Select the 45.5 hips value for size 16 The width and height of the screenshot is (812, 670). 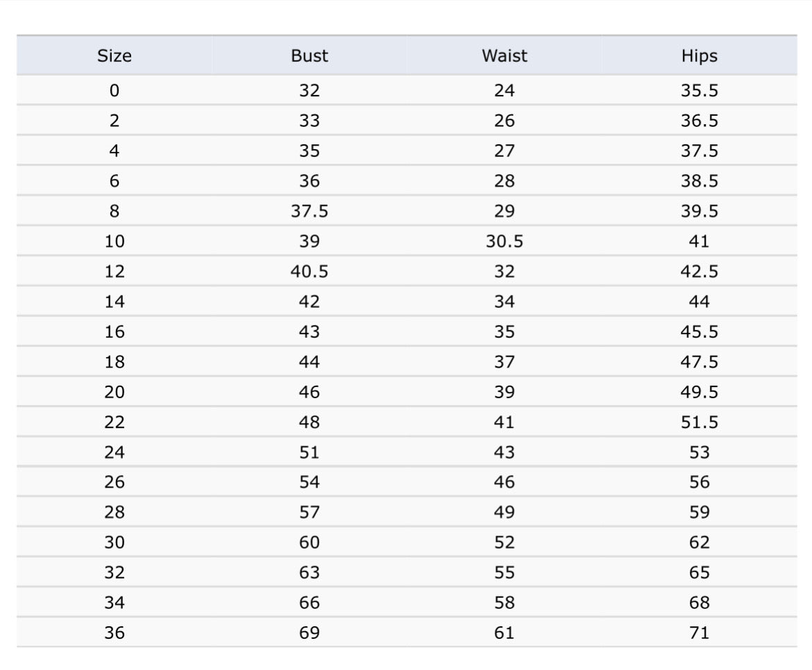tap(699, 332)
